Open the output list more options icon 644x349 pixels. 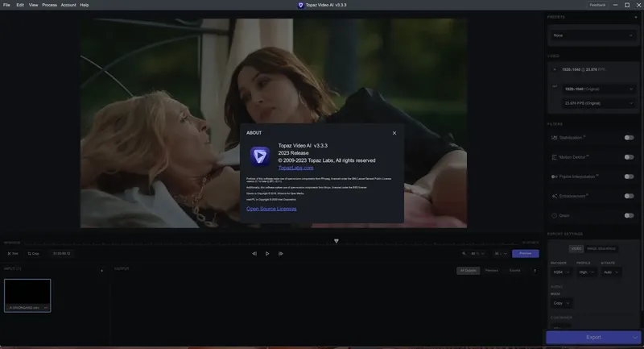(535, 271)
